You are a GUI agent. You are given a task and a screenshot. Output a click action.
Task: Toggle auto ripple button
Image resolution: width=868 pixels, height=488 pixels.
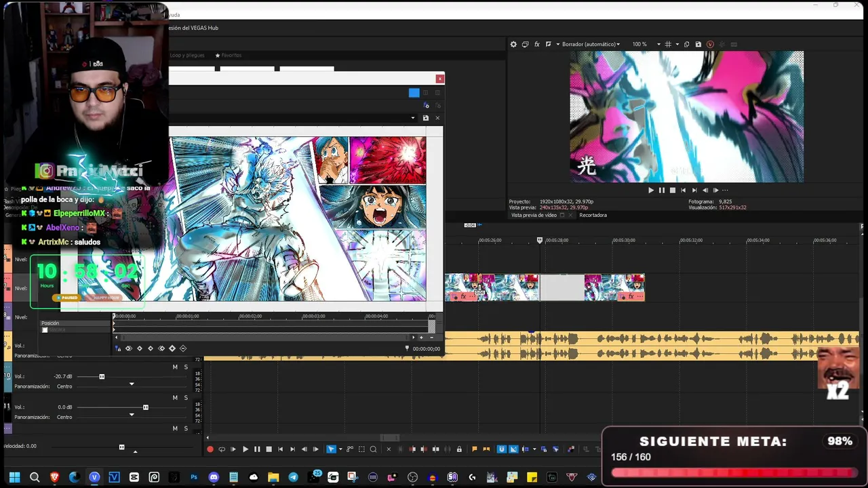(x=526, y=449)
